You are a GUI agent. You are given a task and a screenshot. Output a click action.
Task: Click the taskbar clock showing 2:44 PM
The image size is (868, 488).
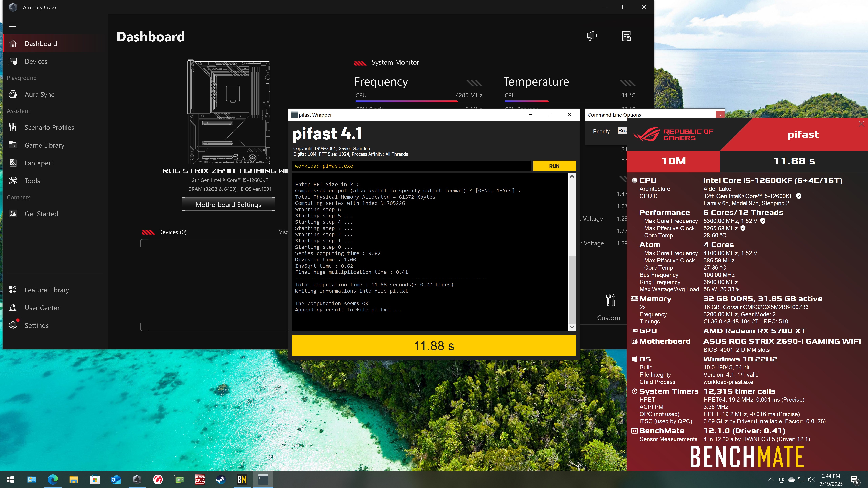[831, 480]
